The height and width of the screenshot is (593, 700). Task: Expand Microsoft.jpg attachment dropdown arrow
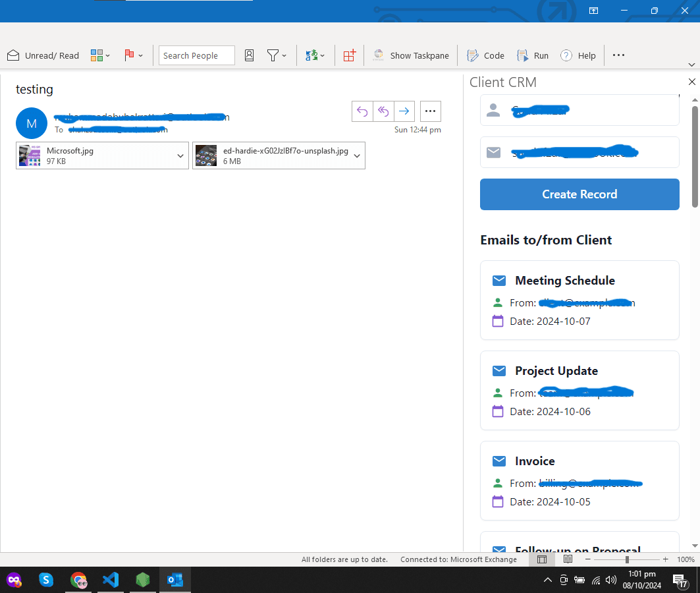[180, 155]
